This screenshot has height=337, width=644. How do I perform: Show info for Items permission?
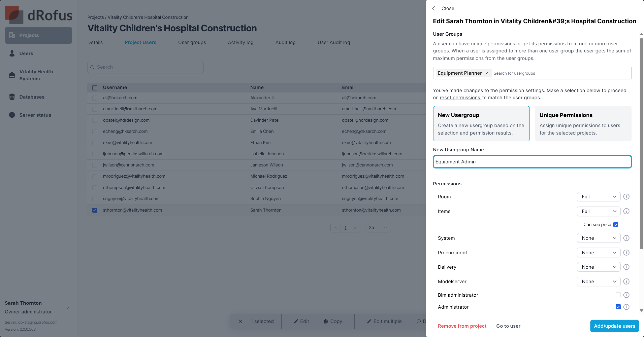pyautogui.click(x=626, y=211)
